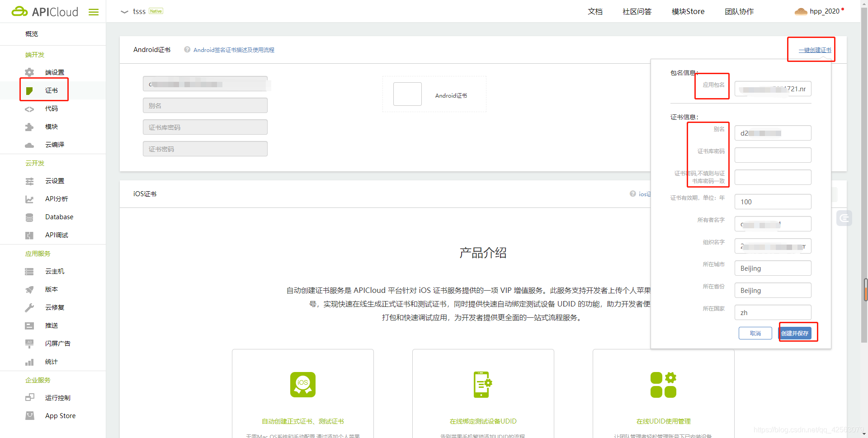868x438 pixels.
Task: Open the 版本 rocket icon
Action: point(29,290)
